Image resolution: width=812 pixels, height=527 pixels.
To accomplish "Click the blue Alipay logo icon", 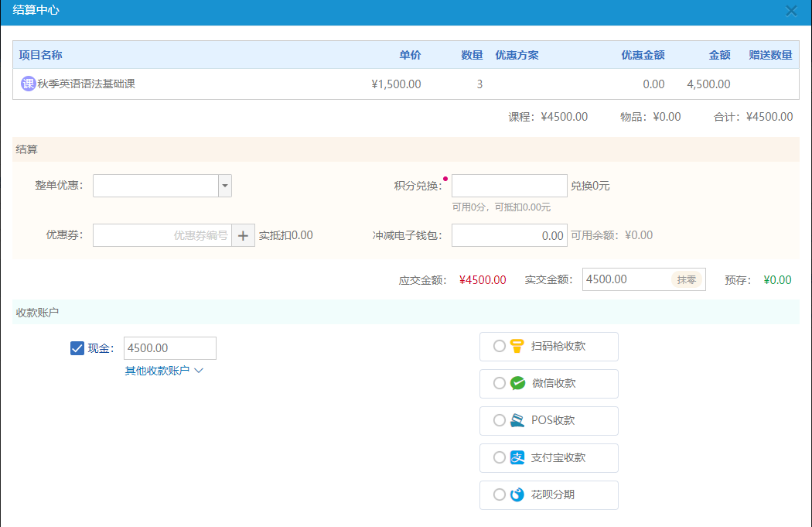I will pos(517,458).
